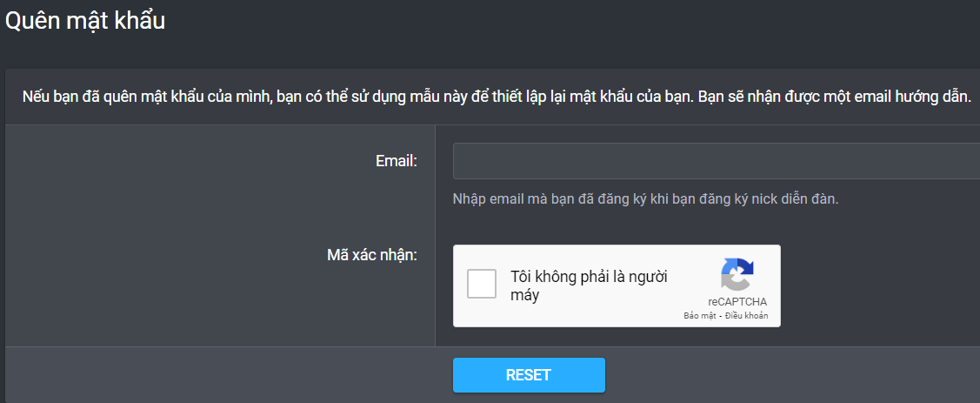The width and height of the screenshot is (980, 403).
Task: Open the reCAPTCHA "Điều khoản" terms link
Action: [x=747, y=316]
